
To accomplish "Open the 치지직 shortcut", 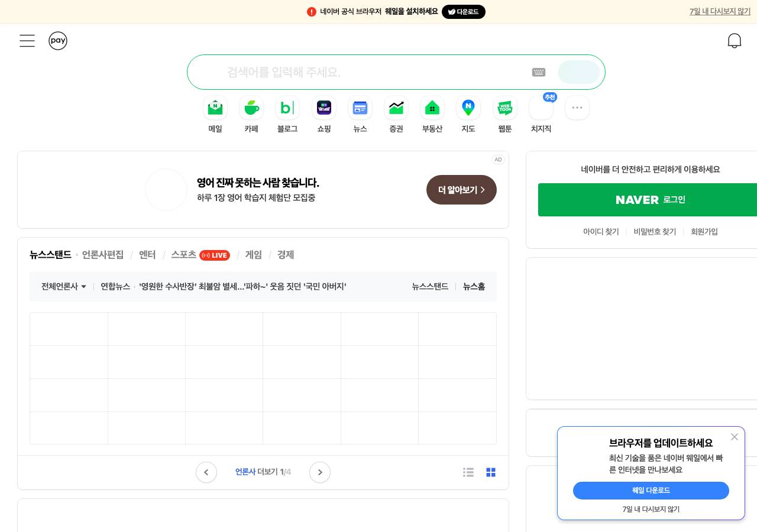I will (x=541, y=116).
